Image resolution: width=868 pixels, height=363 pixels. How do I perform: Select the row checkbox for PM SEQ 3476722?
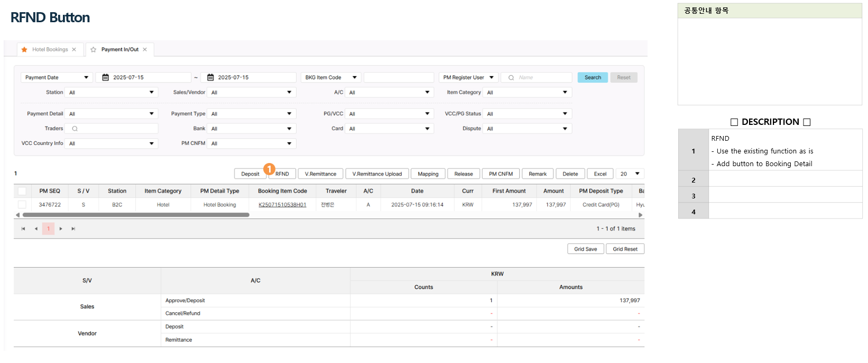tap(22, 205)
